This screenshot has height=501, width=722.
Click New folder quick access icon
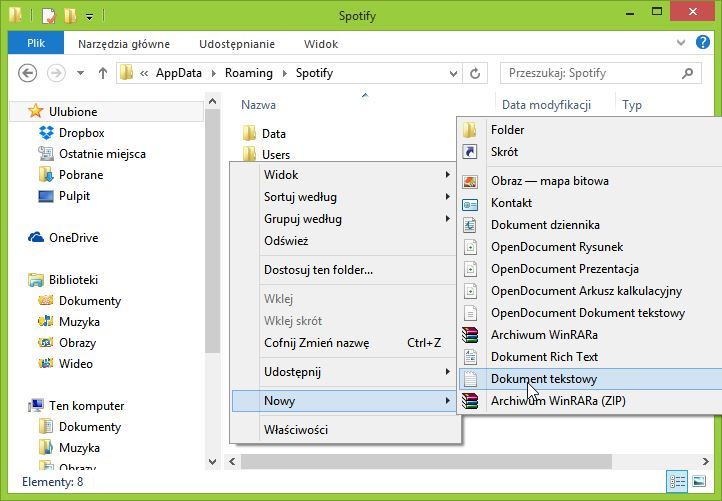pyautogui.click(x=70, y=16)
